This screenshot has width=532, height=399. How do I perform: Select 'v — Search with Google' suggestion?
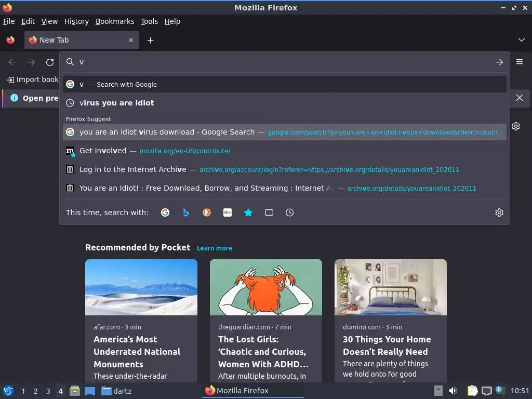point(285,84)
